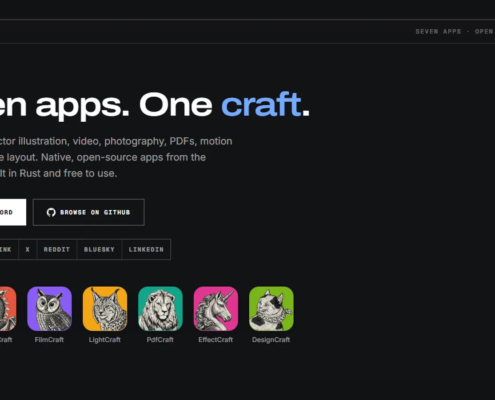This screenshot has height=400, width=495.
Task: Click the DesignCraft label text
Action: [x=271, y=340]
